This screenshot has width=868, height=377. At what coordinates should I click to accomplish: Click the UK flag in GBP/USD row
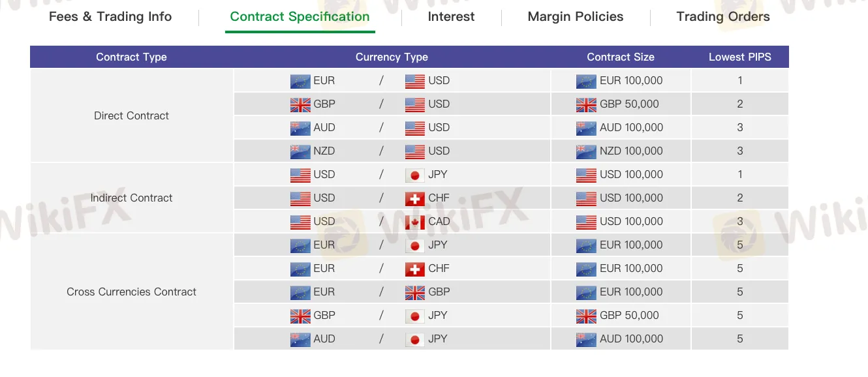300,105
